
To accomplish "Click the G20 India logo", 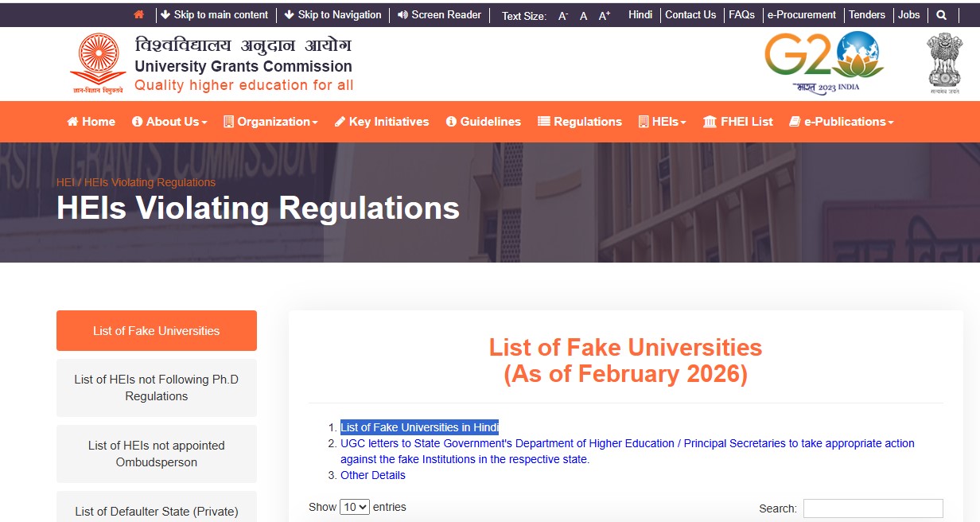I will 823,59.
